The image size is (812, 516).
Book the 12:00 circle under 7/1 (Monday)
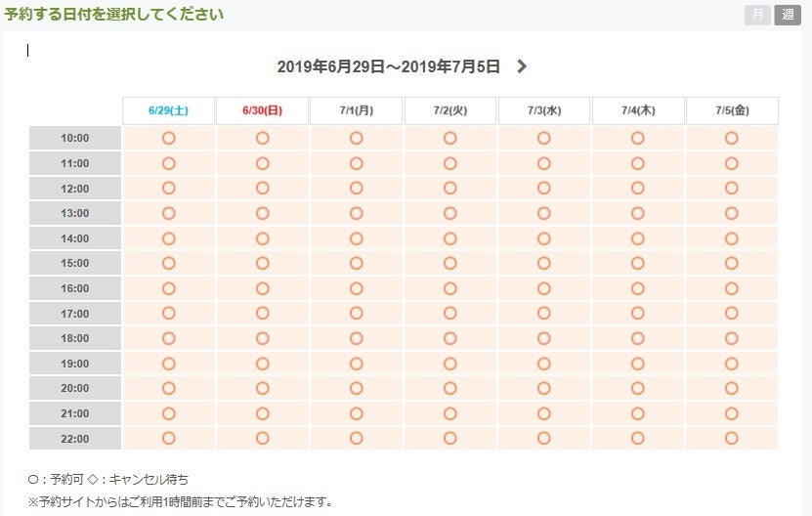[x=356, y=188]
